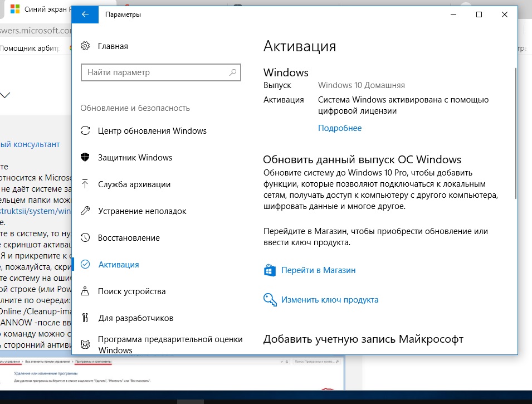Click the browser address bar behind Settings
Image resolution: width=532 pixels, height=404 pixels.
36,31
